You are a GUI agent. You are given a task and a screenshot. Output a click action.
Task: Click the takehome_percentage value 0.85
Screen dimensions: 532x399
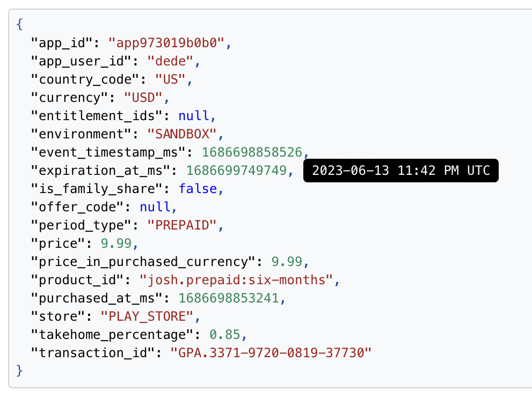224,335
